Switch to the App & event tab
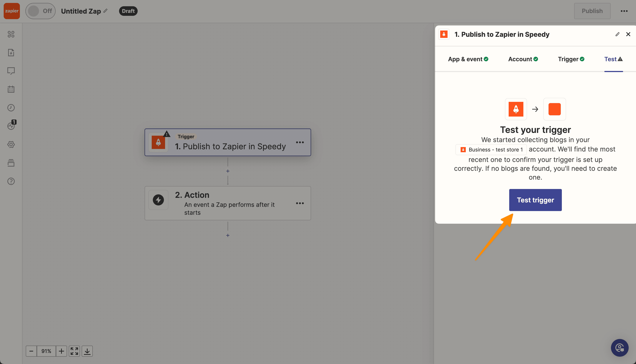 click(x=468, y=59)
